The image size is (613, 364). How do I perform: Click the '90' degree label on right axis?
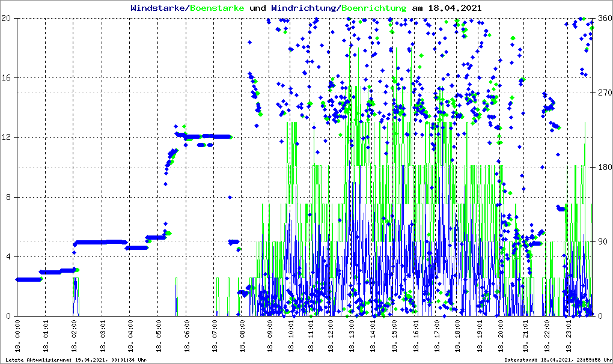pos(602,242)
